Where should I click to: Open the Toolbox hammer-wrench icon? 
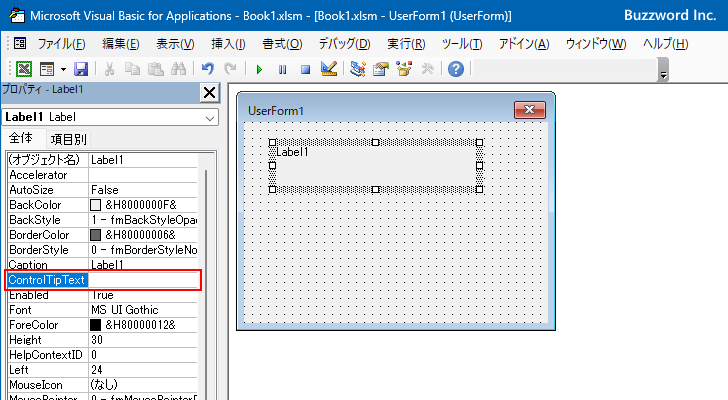coord(427,69)
